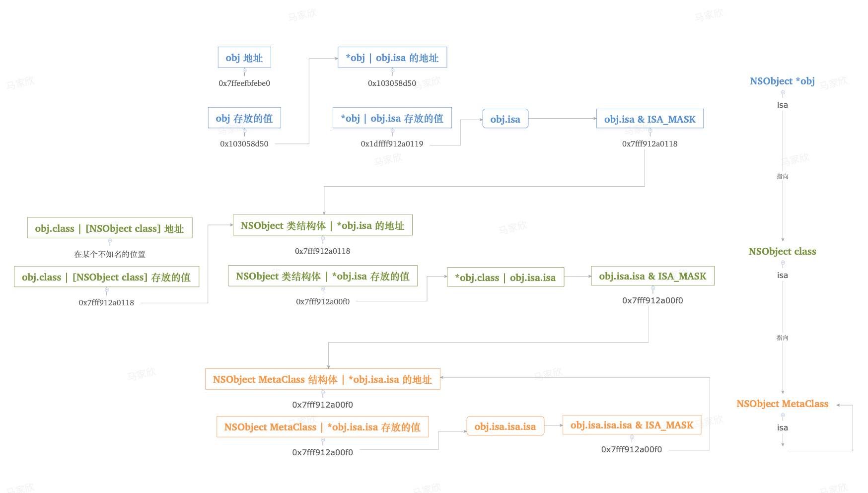Select orange "NSObject MetaClass 结构体" address box
This screenshot has width=868, height=493.
click(322, 379)
